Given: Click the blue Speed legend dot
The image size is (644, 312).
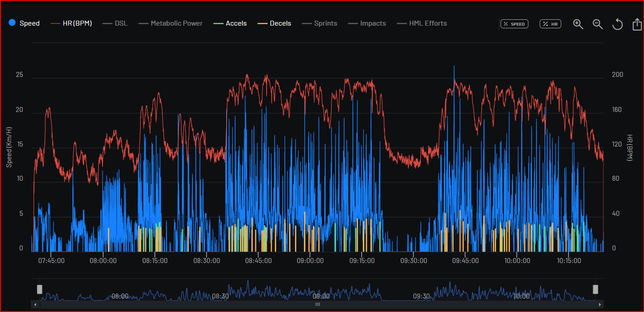Looking at the screenshot, I should click(13, 23).
